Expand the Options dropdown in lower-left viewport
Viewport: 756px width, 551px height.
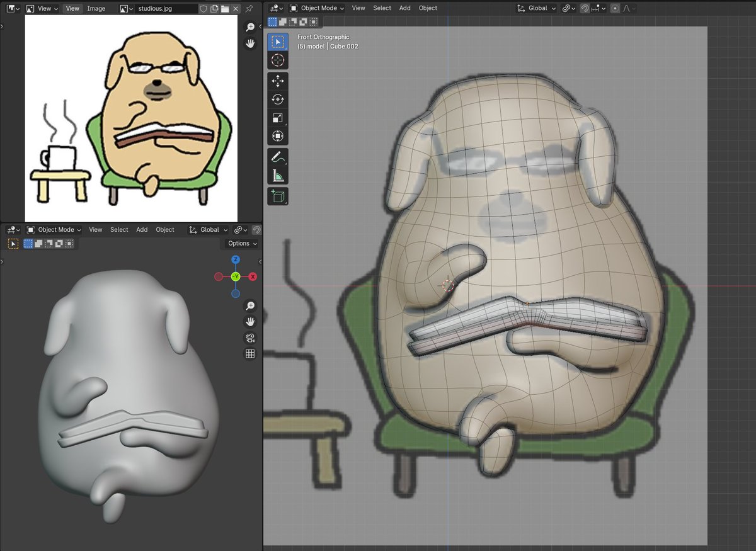[242, 244]
